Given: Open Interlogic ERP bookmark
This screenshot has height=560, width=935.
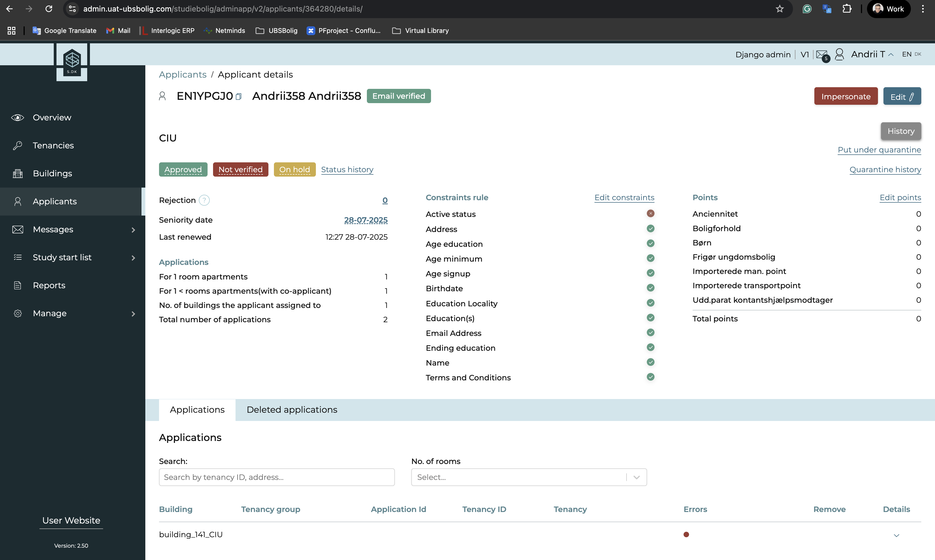Looking at the screenshot, I should 167,30.
